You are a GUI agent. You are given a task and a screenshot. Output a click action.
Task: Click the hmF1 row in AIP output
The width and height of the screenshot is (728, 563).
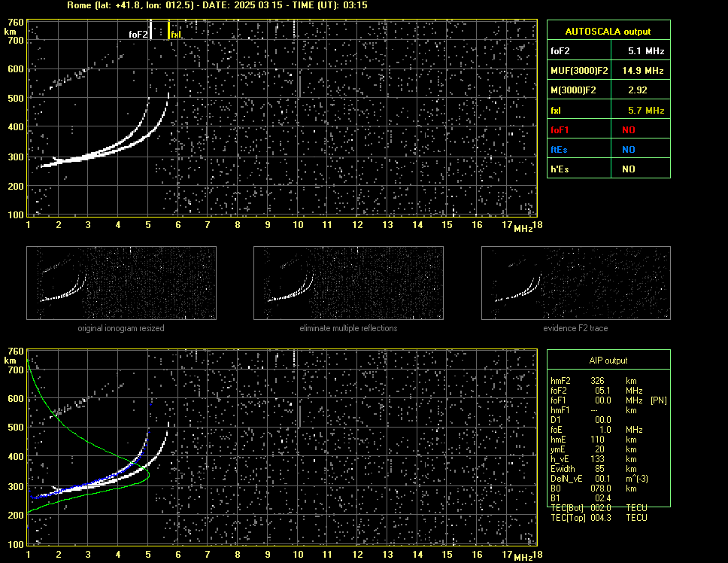pyautogui.click(x=593, y=410)
